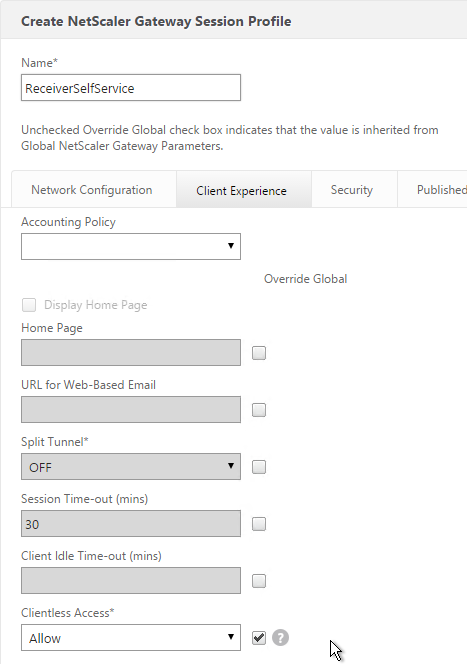Open the Accounting Policy dropdown
The height and width of the screenshot is (664, 467).
coord(131,246)
